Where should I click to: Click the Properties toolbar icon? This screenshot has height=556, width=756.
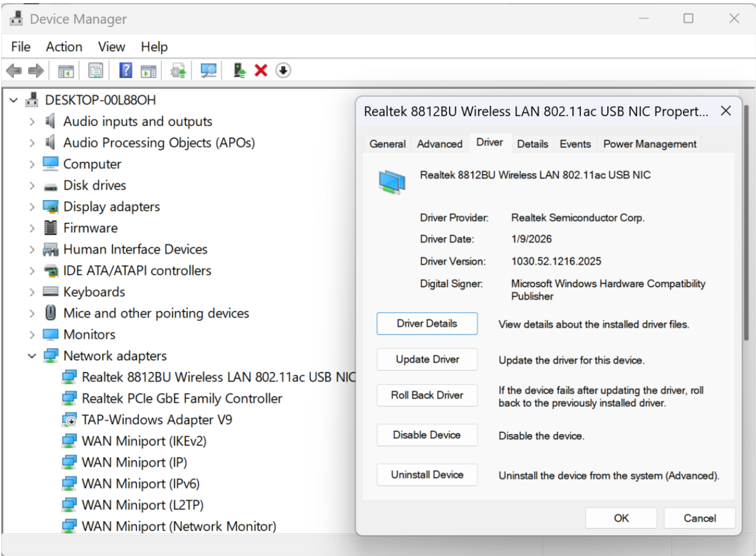95,71
